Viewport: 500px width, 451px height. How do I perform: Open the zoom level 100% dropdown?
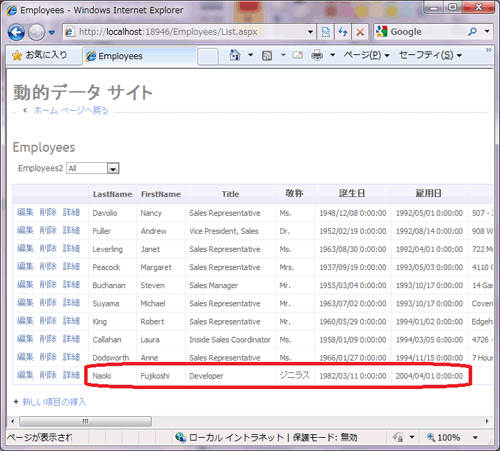475,437
